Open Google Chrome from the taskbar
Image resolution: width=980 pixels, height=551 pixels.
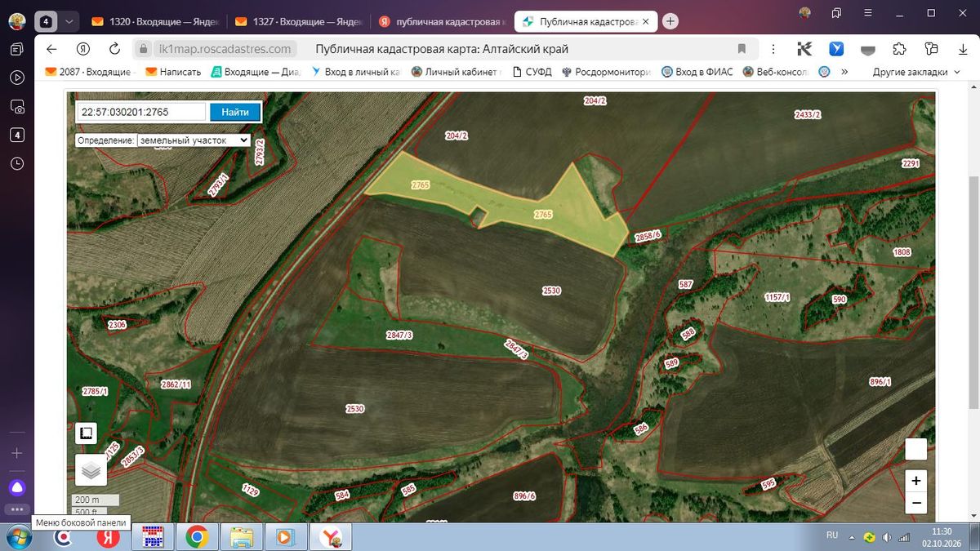pyautogui.click(x=196, y=537)
